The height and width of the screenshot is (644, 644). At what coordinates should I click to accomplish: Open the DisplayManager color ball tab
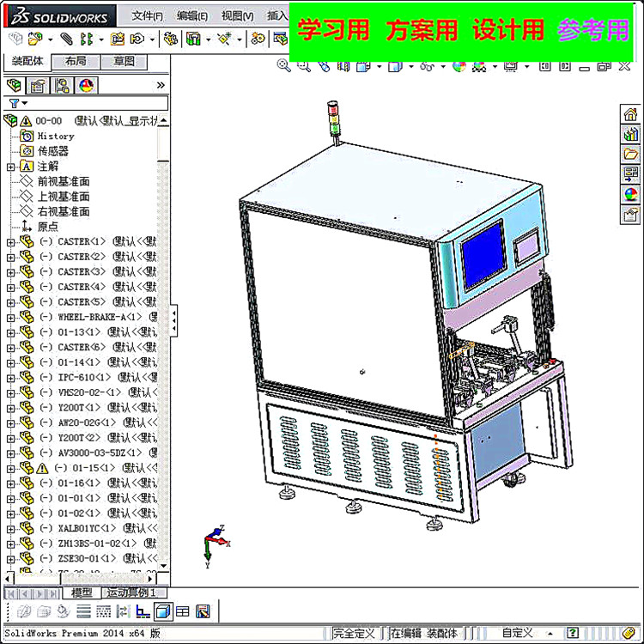click(x=86, y=85)
